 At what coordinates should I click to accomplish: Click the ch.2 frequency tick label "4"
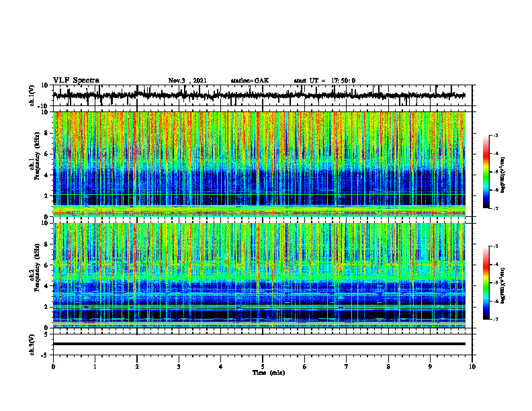click(x=47, y=286)
